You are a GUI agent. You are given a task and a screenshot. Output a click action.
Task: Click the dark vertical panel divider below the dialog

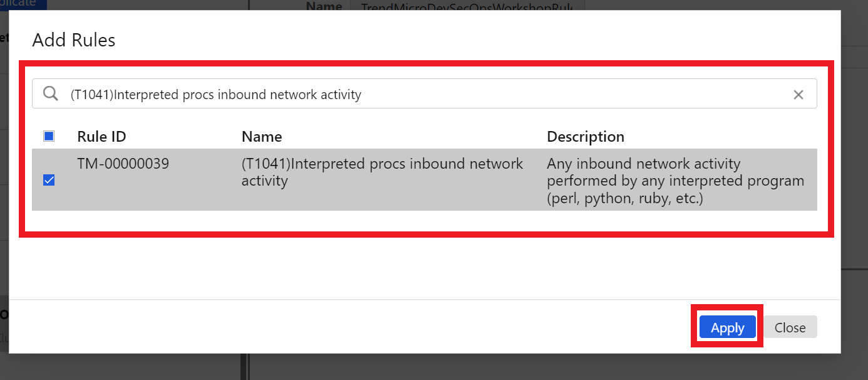coord(245,367)
